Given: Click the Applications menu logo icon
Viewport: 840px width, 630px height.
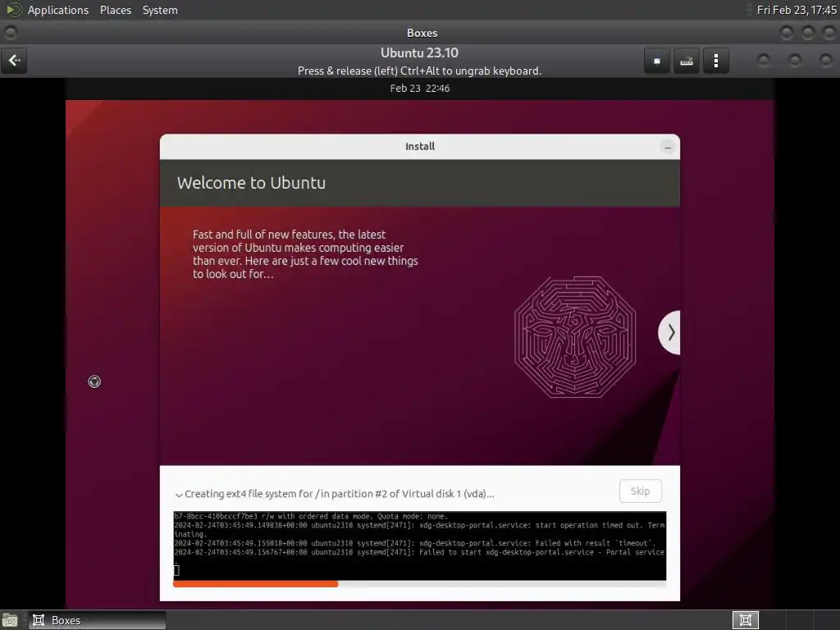Looking at the screenshot, I should click(x=13, y=10).
